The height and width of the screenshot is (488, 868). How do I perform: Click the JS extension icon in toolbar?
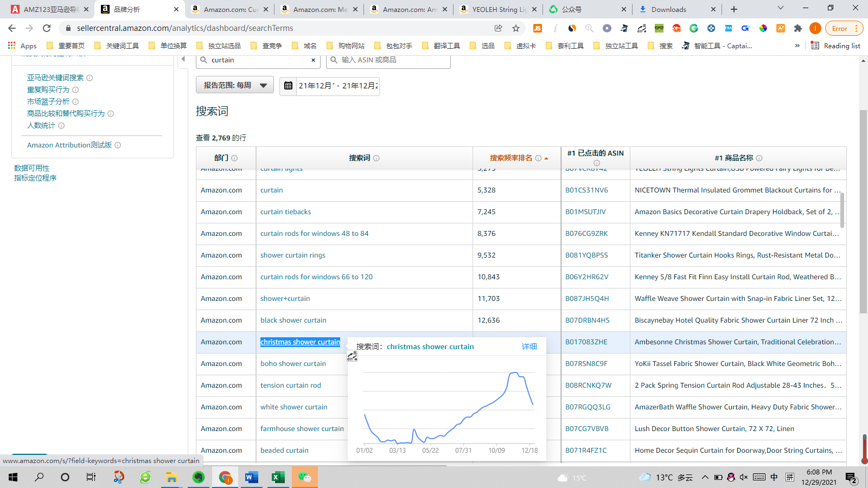539,28
